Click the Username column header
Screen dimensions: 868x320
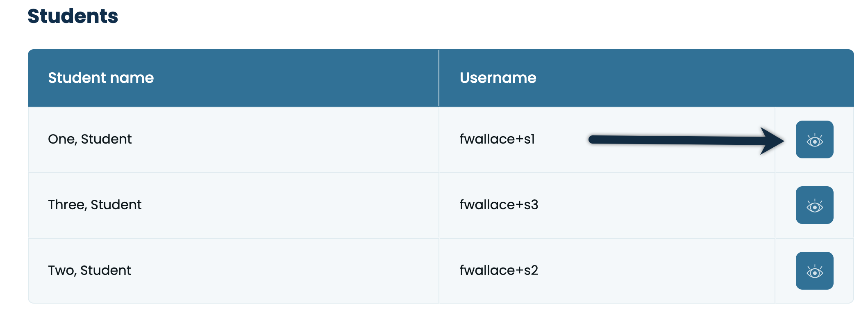click(x=498, y=78)
